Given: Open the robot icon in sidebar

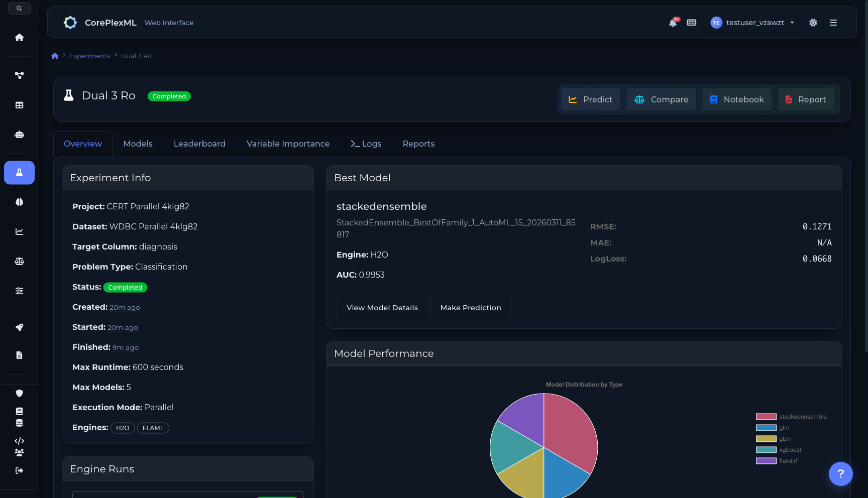Looking at the screenshot, I should 19,135.
